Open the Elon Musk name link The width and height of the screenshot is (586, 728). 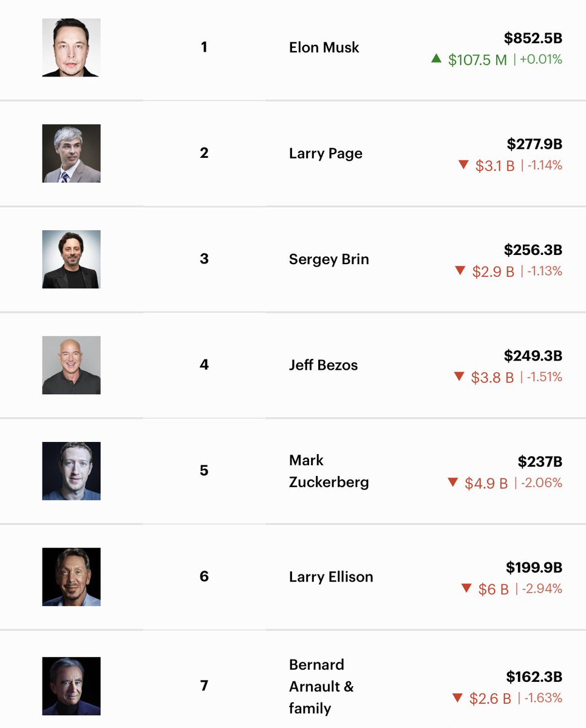pos(324,47)
